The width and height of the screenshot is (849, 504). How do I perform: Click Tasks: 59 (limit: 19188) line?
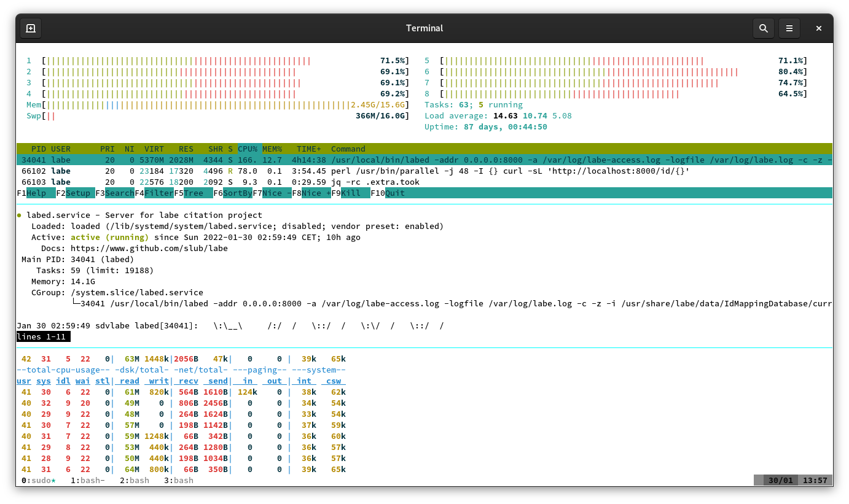tap(95, 271)
